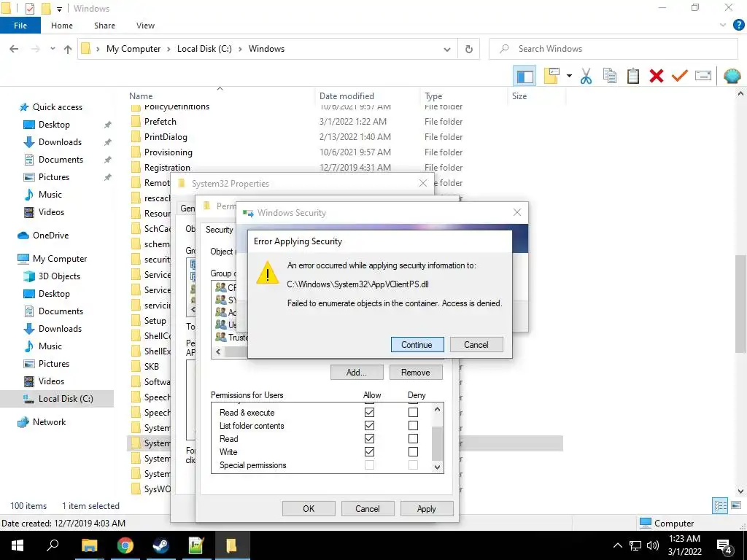Toggle Allow checkbox for Write permission

coord(369,452)
